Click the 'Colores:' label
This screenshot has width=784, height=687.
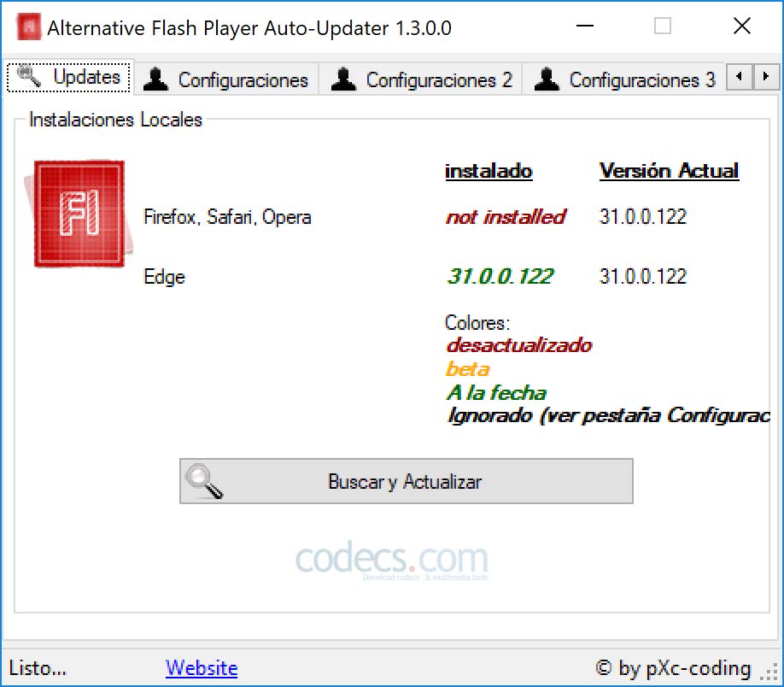477,323
